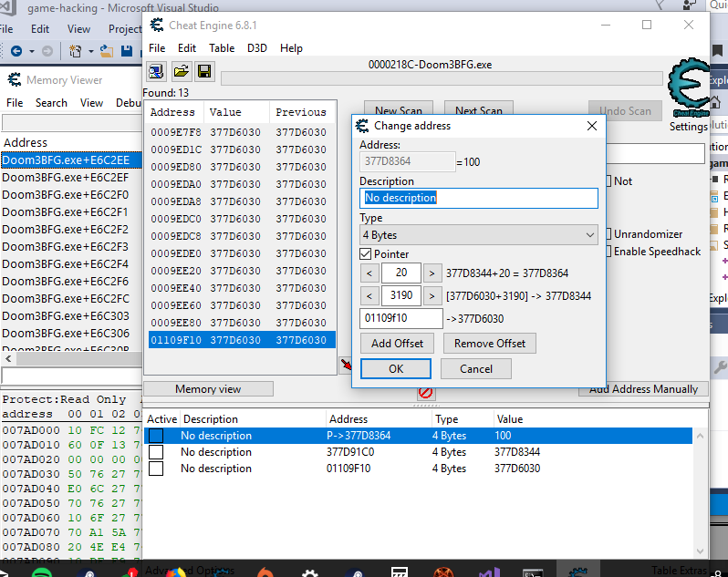
Task: Increase the offset 20 with right arrow
Action: [432, 273]
